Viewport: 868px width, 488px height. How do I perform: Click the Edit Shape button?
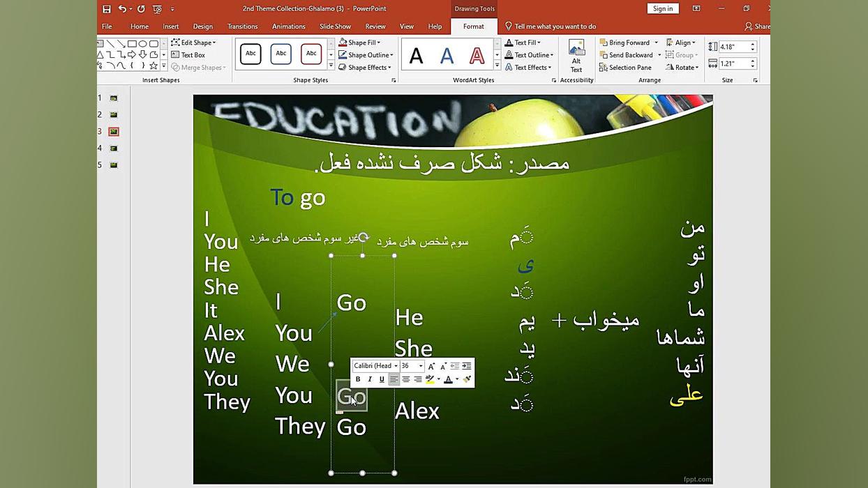click(193, 43)
